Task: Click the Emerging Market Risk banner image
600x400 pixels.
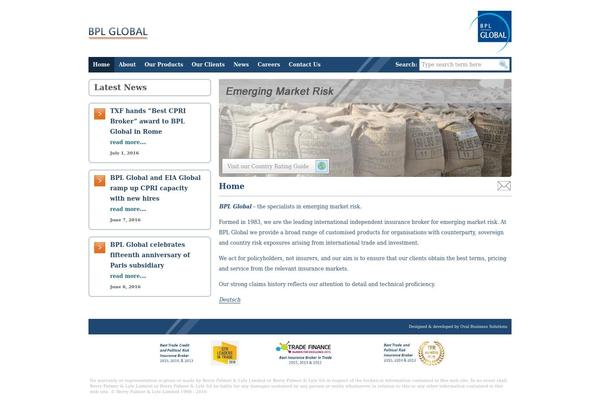Action: pyautogui.click(x=365, y=128)
